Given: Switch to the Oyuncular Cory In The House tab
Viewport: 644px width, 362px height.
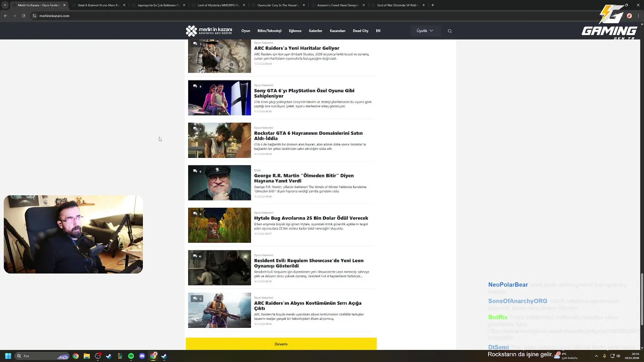Looking at the screenshot, I should 278,5.
